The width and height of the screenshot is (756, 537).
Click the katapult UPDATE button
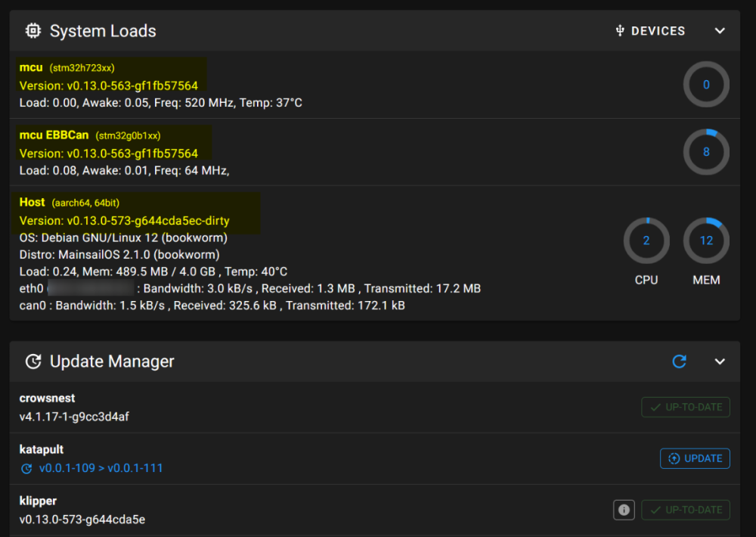pos(695,458)
